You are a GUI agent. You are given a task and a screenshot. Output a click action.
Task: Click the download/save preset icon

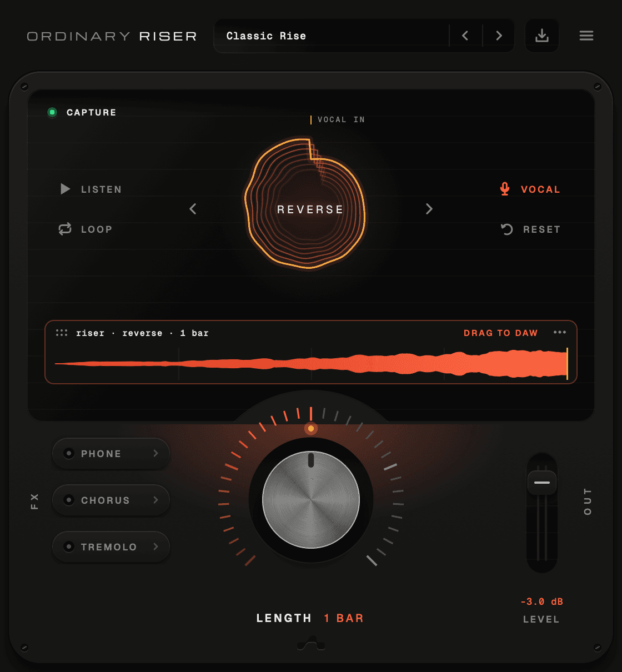point(542,36)
